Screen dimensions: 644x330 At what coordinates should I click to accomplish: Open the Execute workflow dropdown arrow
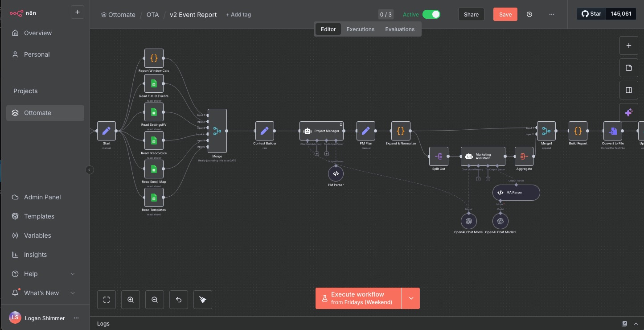click(x=410, y=298)
